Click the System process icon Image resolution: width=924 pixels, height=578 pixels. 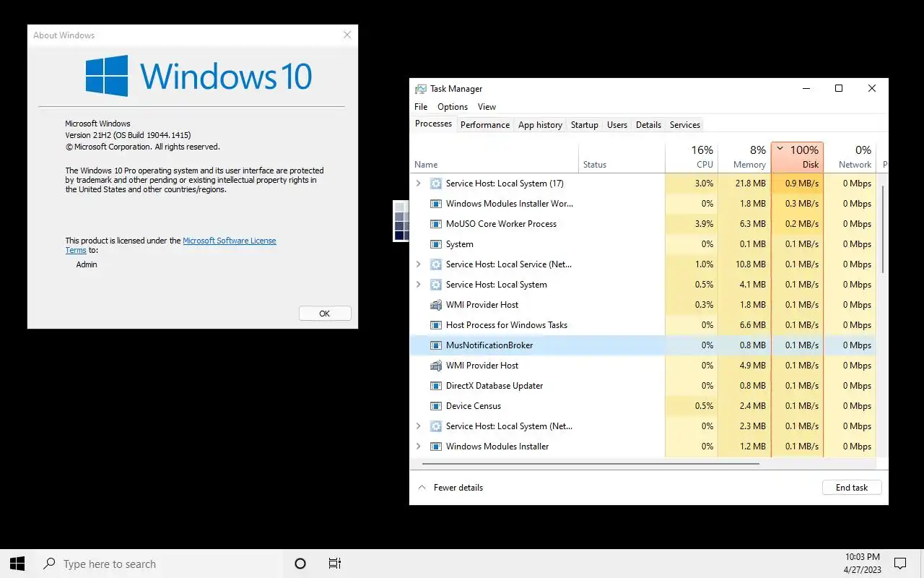click(436, 244)
